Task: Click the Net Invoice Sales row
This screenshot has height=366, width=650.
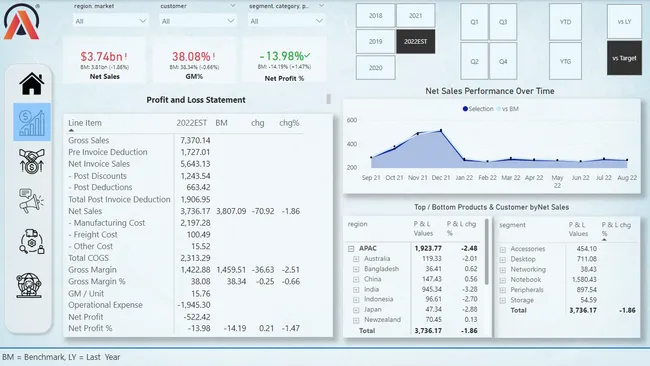Action: click(185, 164)
